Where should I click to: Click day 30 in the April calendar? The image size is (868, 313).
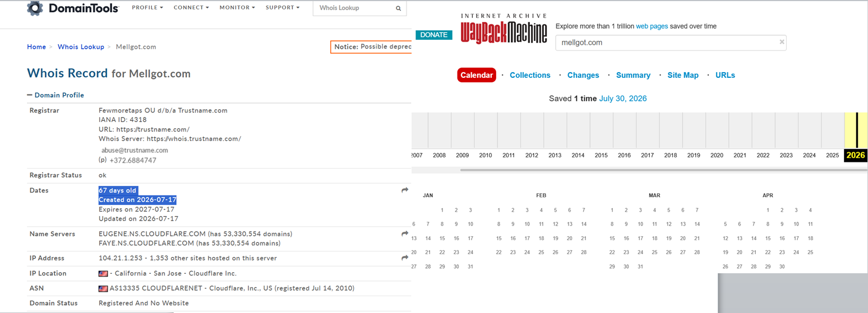(782, 267)
